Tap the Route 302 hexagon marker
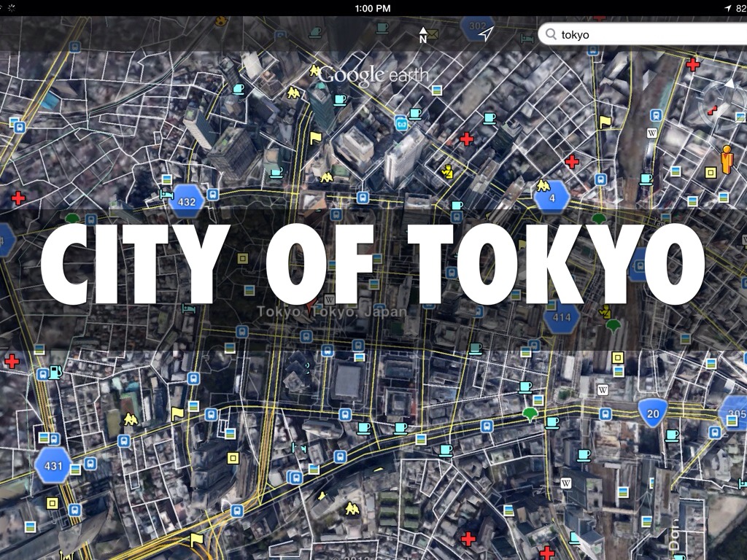Image resolution: width=747 pixels, height=560 pixels. coord(478,27)
